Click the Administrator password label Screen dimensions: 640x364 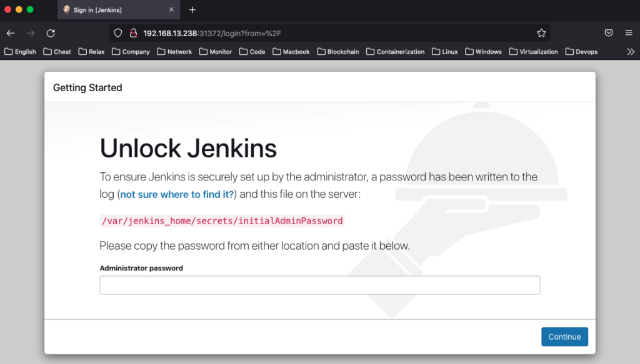[141, 268]
